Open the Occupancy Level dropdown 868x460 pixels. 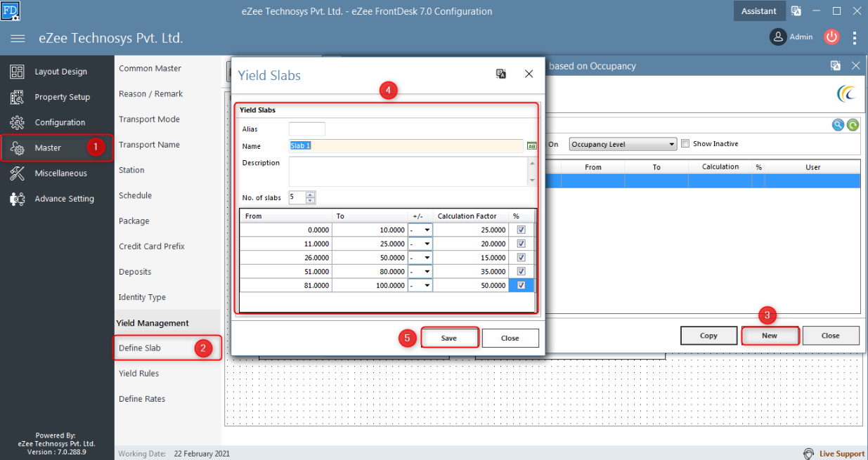tap(623, 145)
